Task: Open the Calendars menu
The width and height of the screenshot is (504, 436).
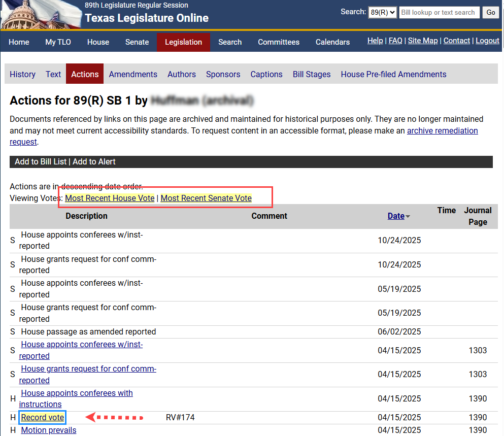Action: (x=332, y=42)
